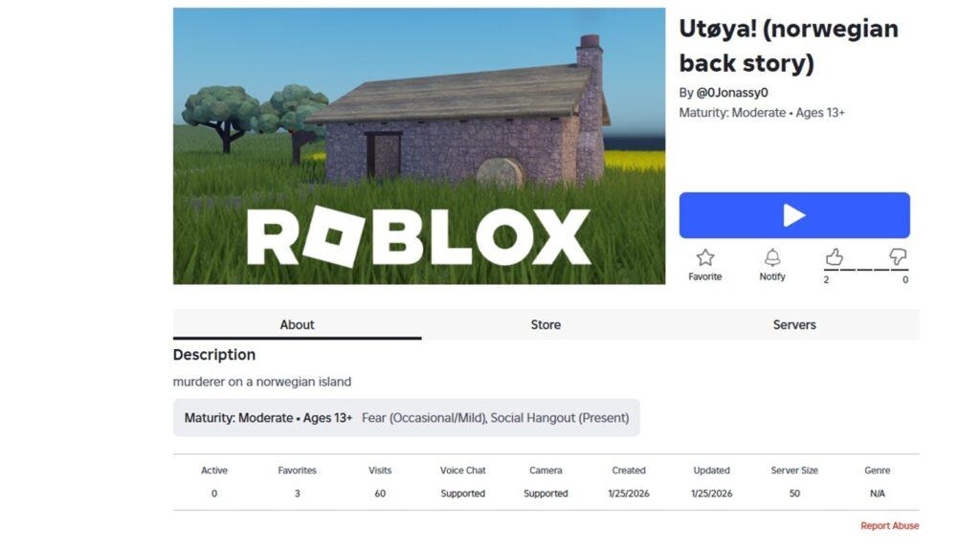This screenshot has height=551, width=980.
Task: Click the Voice Chat Supported status
Action: coord(462,494)
